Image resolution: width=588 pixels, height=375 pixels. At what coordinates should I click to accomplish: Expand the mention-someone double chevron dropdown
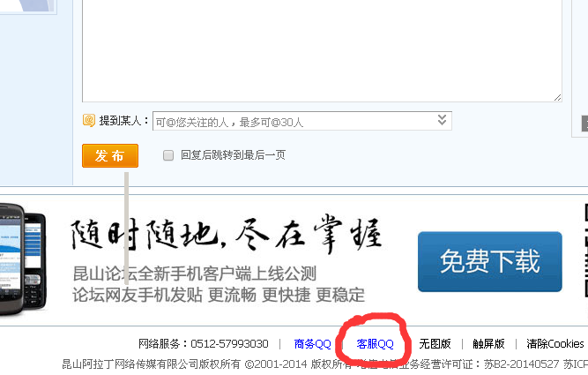[x=443, y=120]
